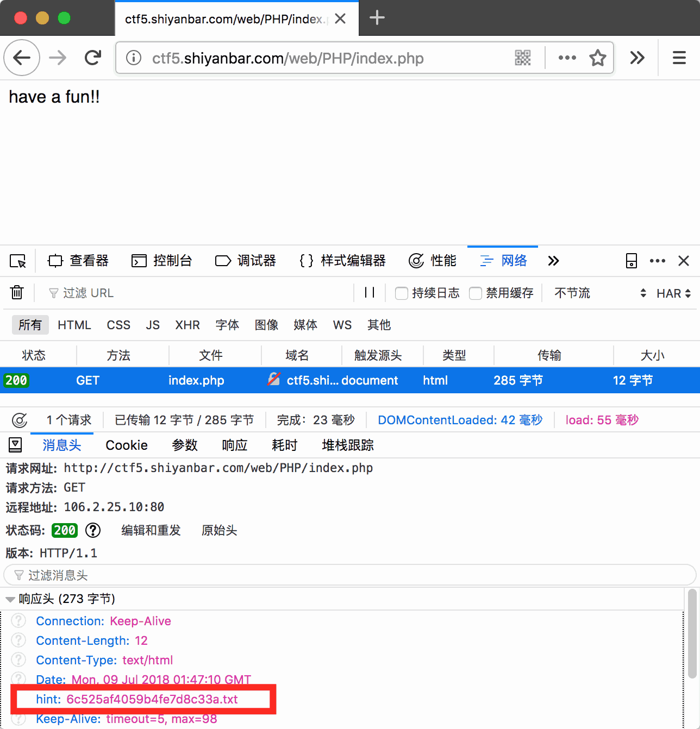The width and height of the screenshot is (700, 729).
Task: Click the 编辑和重发 button
Action: (x=151, y=530)
